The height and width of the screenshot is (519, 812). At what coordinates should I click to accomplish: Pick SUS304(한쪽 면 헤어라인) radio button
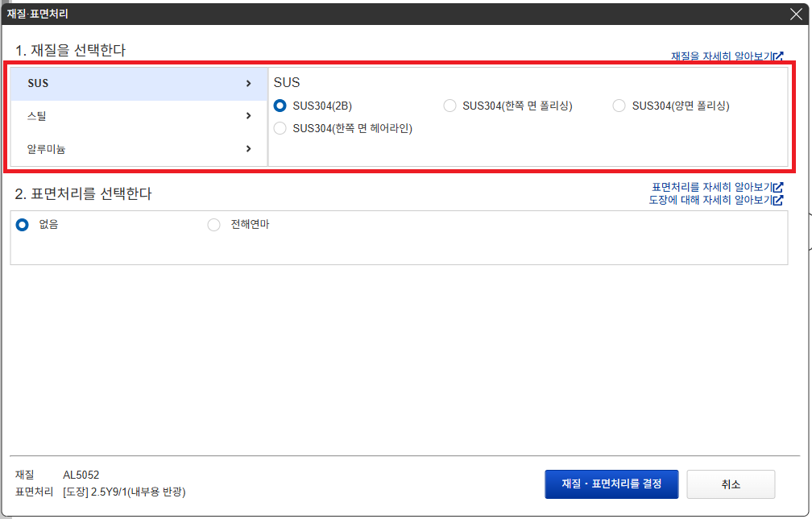point(280,128)
